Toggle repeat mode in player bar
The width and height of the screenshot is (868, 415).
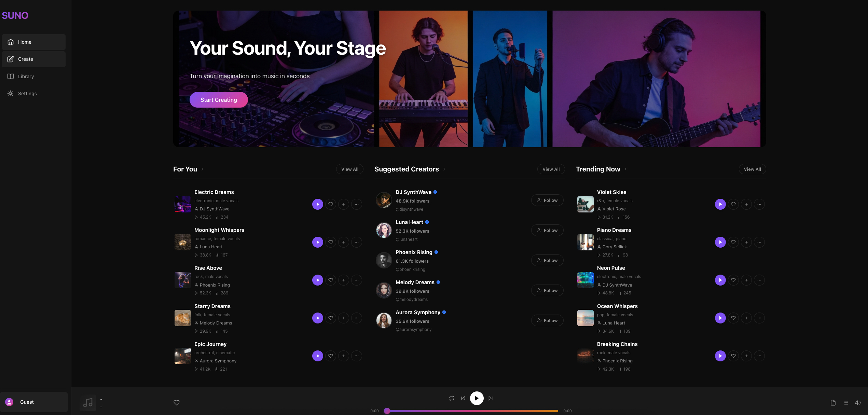[x=451, y=398]
